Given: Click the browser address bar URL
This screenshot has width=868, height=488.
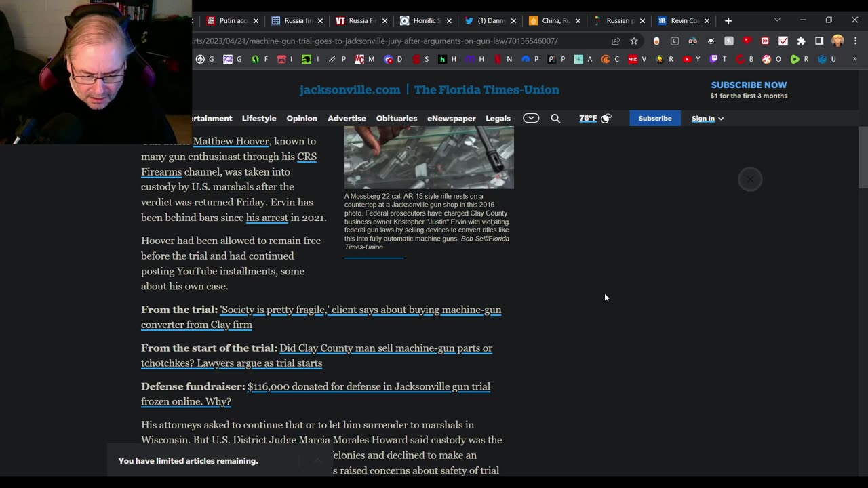Looking at the screenshot, I should pos(375,41).
